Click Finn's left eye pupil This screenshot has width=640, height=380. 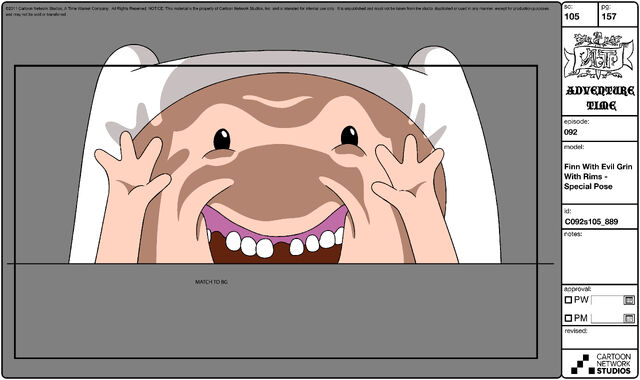[x=222, y=139]
